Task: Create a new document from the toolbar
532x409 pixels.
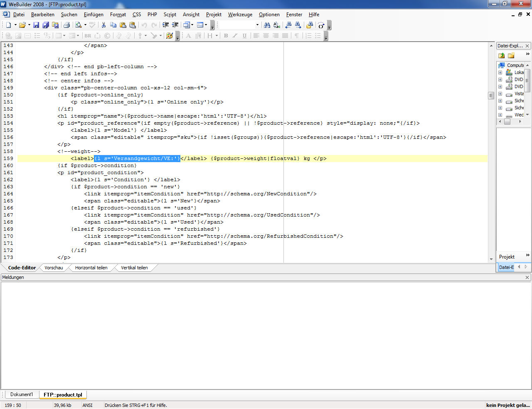Action: (x=8, y=25)
